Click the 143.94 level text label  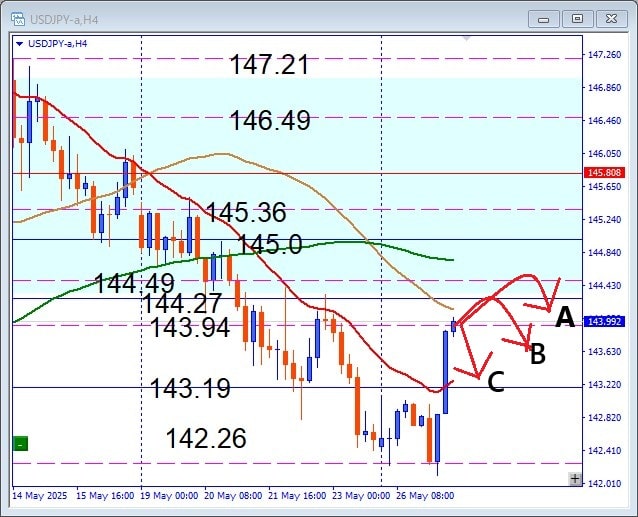190,327
